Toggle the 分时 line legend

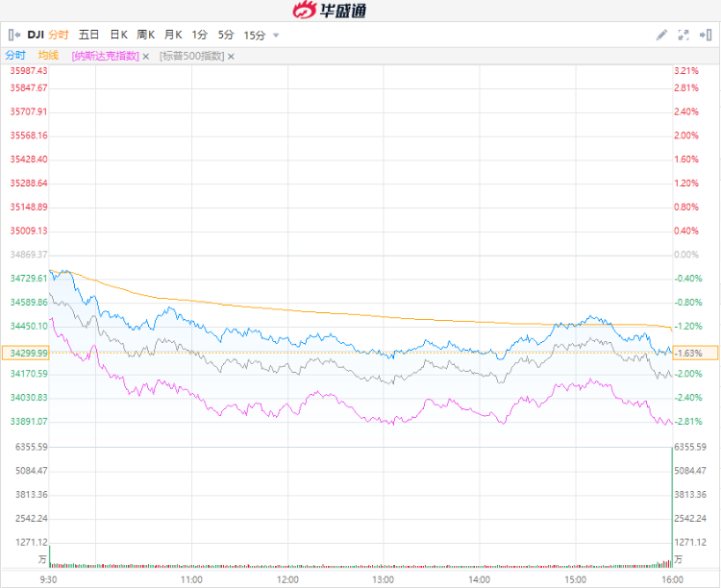point(15,56)
